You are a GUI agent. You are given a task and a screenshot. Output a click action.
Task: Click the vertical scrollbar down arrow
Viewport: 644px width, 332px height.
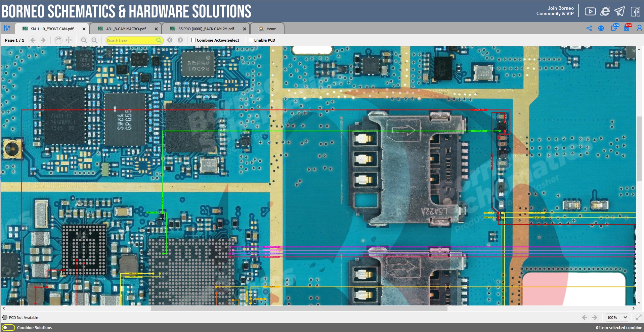tap(639, 303)
